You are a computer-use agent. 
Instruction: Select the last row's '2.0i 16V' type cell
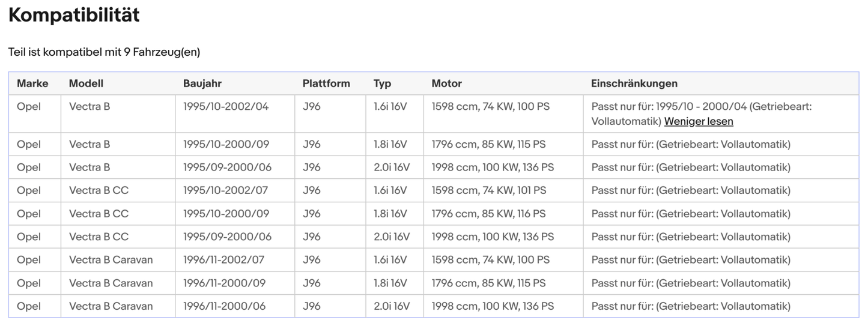pos(391,306)
